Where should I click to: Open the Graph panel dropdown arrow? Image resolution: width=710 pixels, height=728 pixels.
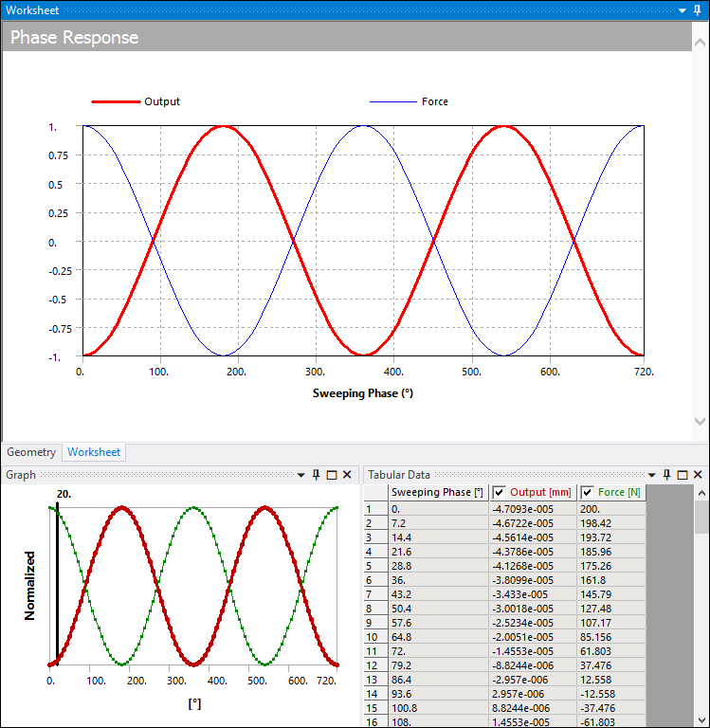point(301,474)
